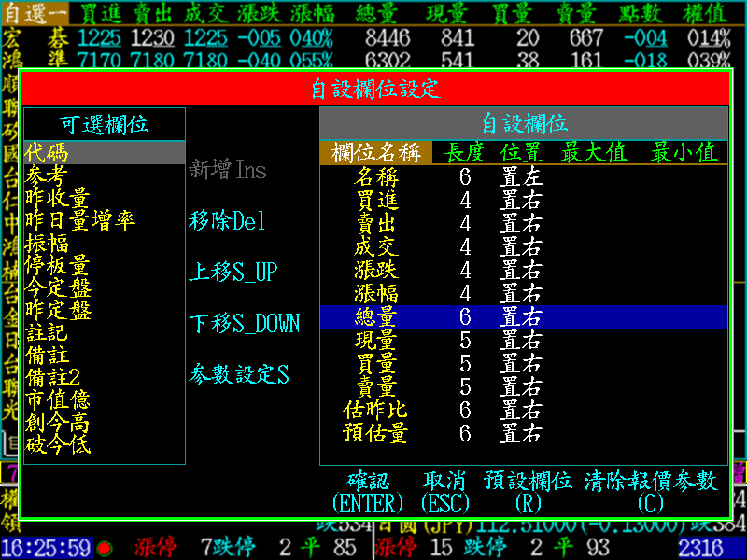Click the 自選一 watchlist tab label
Screen dimensions: 747x560
click(35, 13)
